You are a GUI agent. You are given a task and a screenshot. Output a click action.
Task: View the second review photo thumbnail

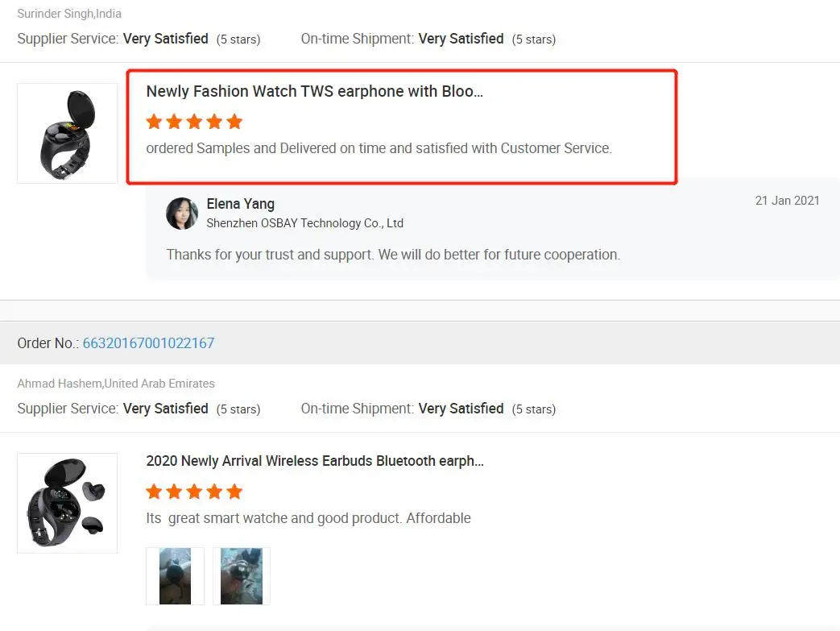(x=242, y=576)
